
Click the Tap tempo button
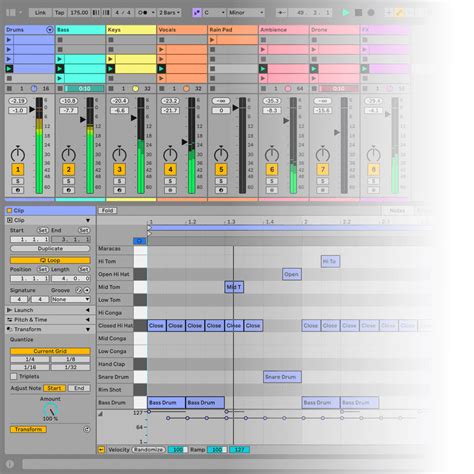[x=60, y=13]
